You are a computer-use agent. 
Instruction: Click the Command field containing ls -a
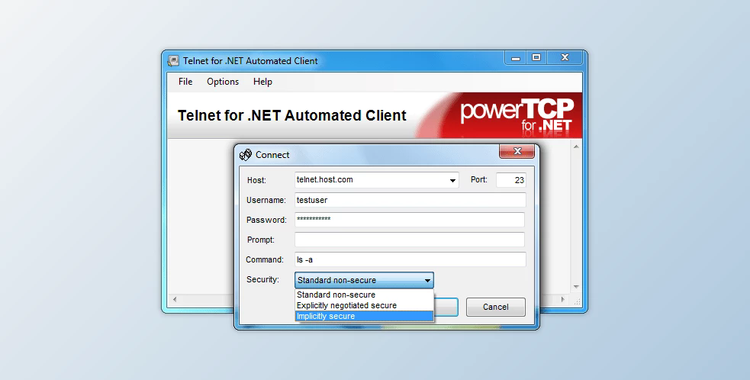[410, 259]
